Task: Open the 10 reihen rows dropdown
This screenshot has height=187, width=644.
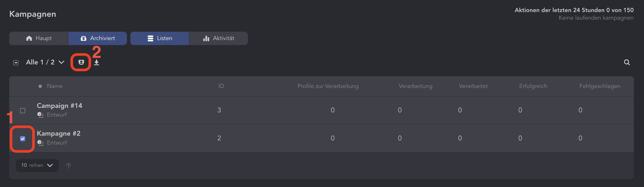Action: pos(37,165)
